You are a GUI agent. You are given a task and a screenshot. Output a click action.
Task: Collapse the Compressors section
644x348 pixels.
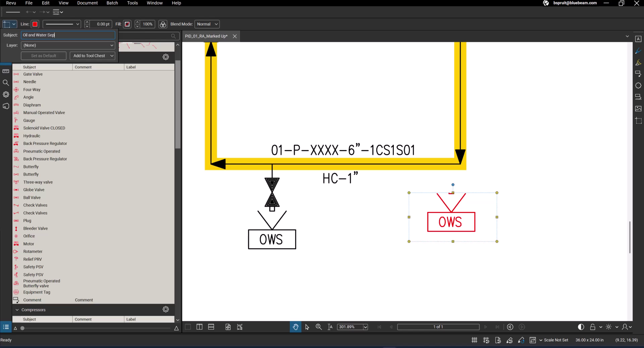17,310
